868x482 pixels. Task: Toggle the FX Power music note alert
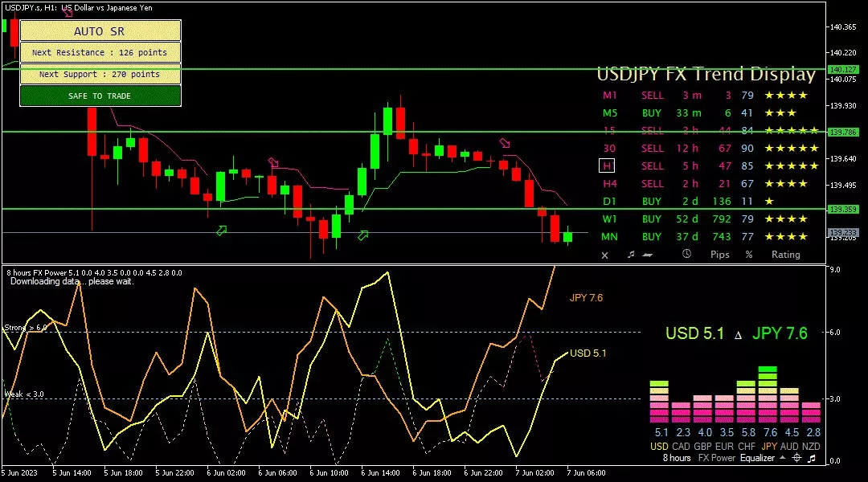(x=812, y=458)
